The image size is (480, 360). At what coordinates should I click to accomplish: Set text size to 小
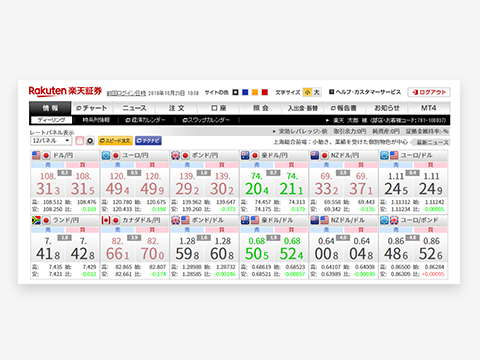pyautogui.click(x=307, y=92)
